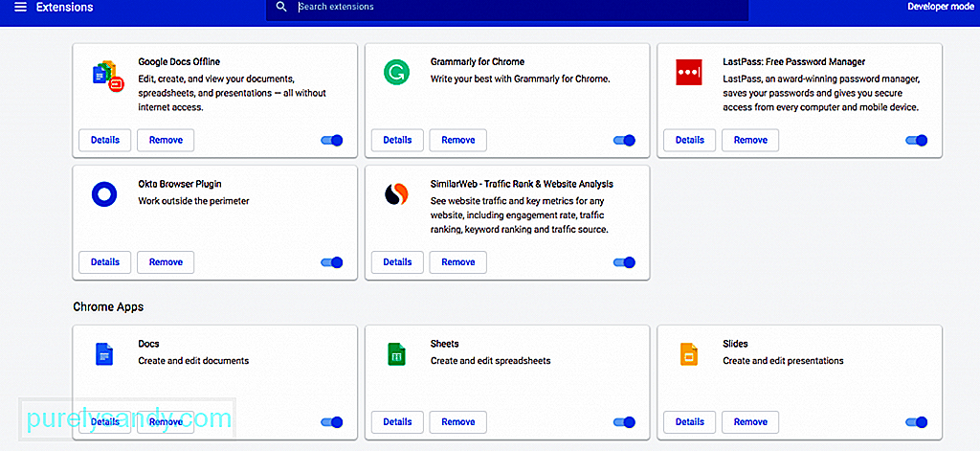
Task: Remove Google Docs Offline extension
Action: pos(166,140)
